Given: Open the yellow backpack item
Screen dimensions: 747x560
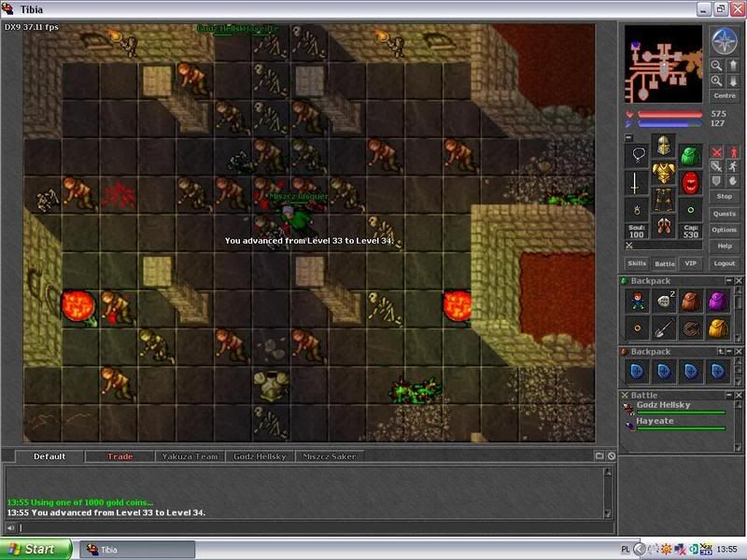Looking at the screenshot, I should click(x=718, y=329).
